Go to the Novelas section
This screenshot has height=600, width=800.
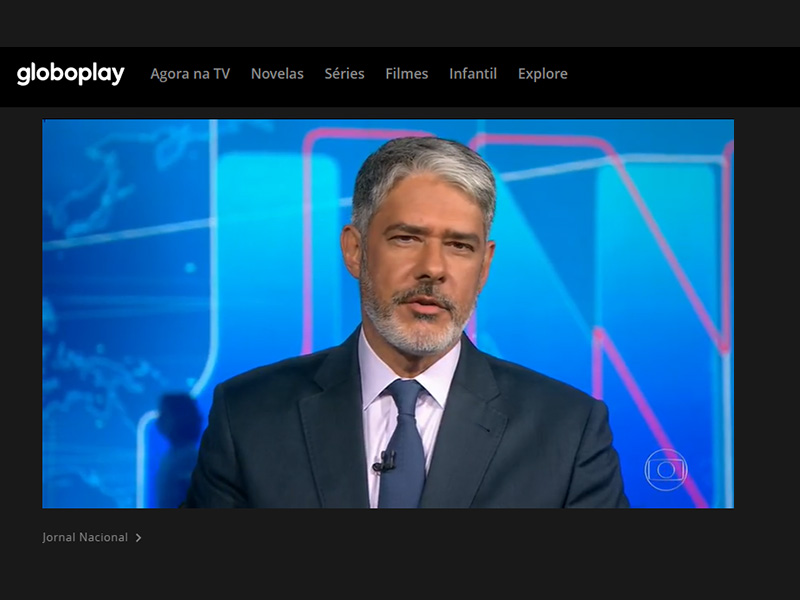pyautogui.click(x=277, y=74)
